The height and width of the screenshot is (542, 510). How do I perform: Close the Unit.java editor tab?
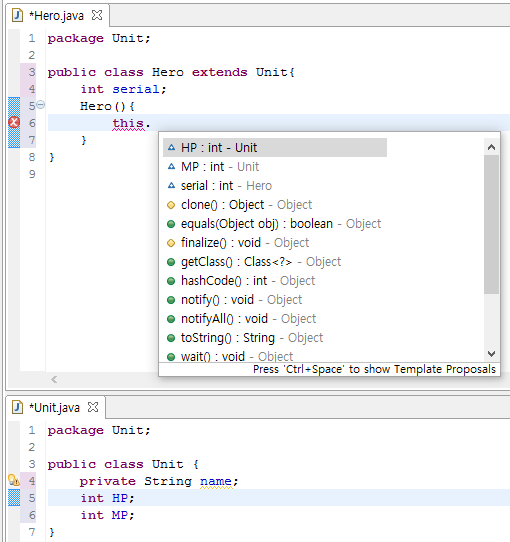93,407
